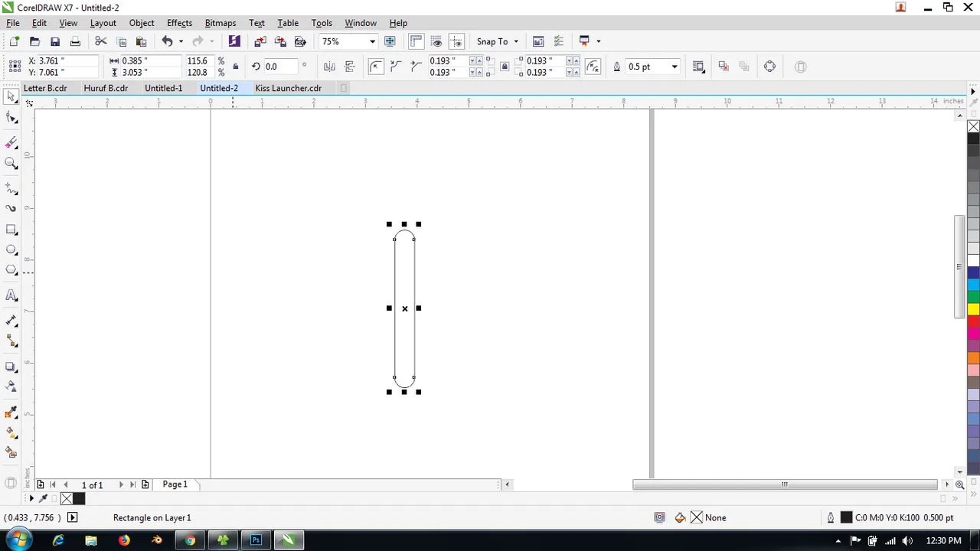Open the 75% zoom level dropdown
Viewport: 980px width, 551px height.
[x=372, y=41]
